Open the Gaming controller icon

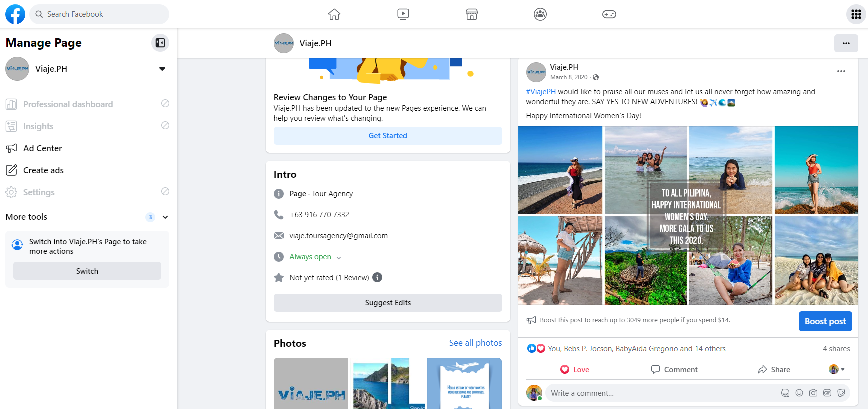[609, 14]
